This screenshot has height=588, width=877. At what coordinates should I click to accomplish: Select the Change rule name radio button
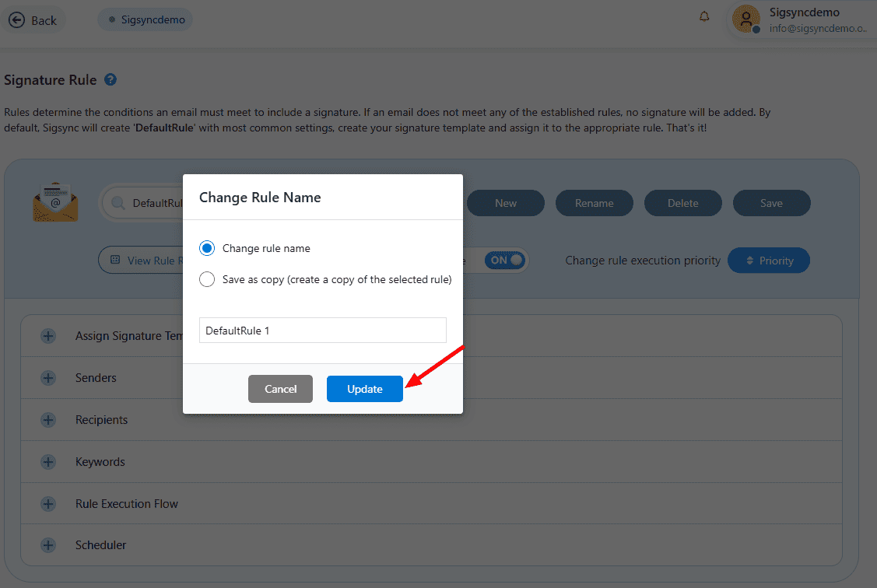tap(206, 248)
